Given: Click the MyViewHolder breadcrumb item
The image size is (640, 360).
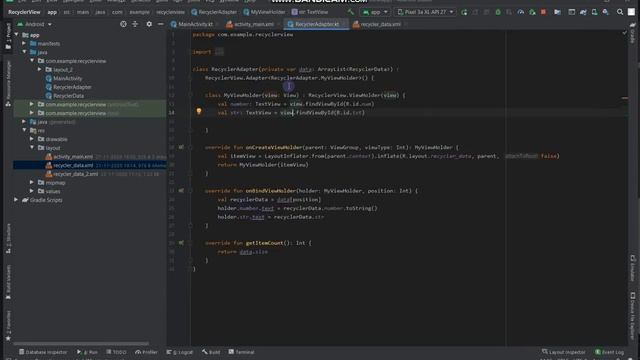Looking at the screenshot, I should [x=264, y=12].
